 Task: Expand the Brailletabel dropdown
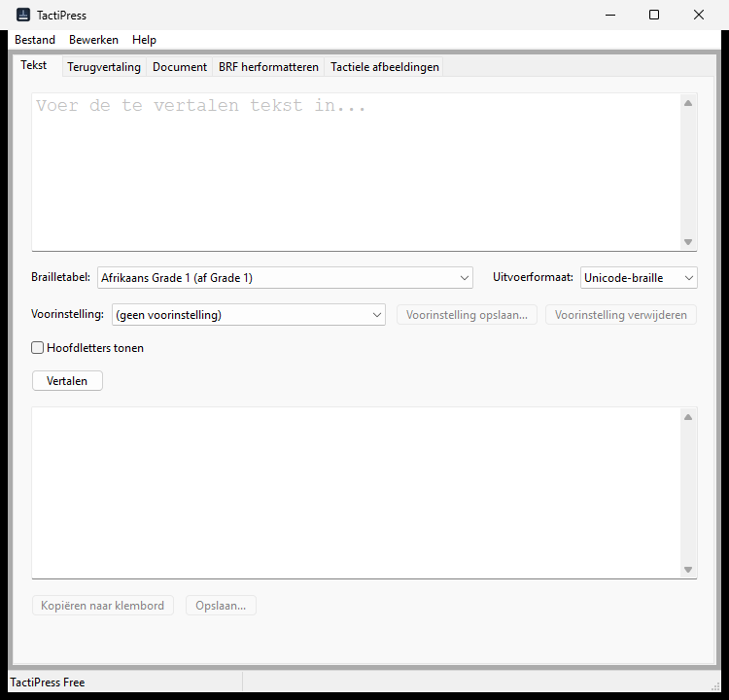pos(285,278)
